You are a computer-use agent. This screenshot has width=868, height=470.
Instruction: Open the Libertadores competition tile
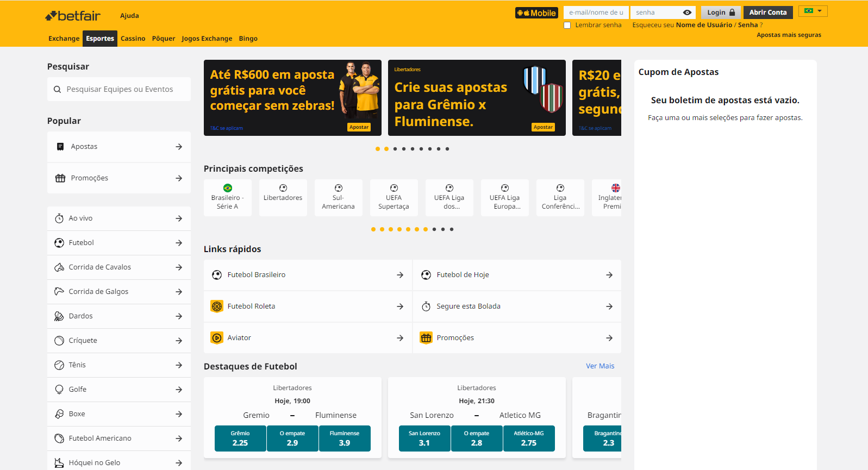pos(283,198)
